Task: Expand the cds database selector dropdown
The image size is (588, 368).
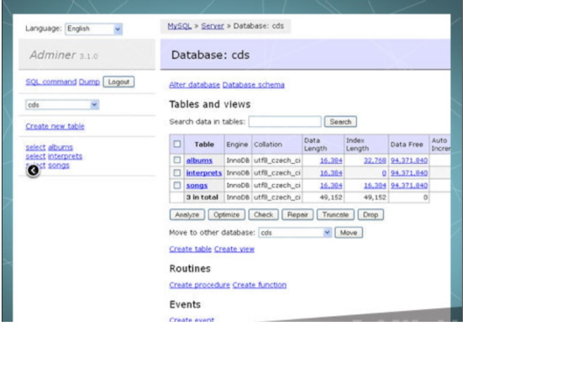Action: point(63,105)
